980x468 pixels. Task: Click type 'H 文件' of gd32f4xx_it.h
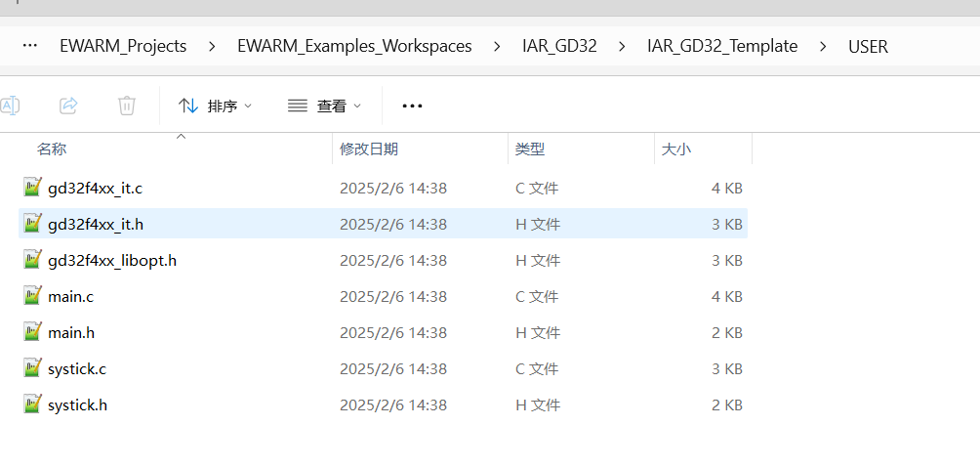[538, 224]
